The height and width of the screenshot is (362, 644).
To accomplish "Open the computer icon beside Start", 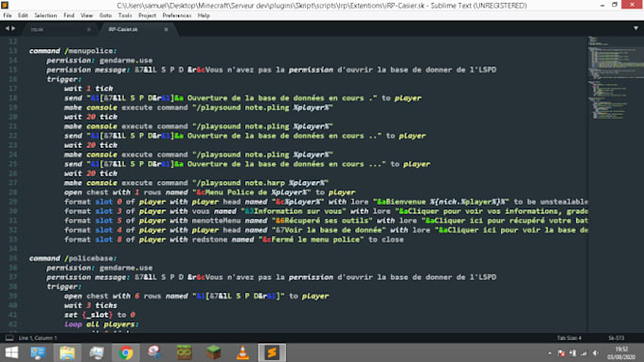I will [x=38, y=353].
